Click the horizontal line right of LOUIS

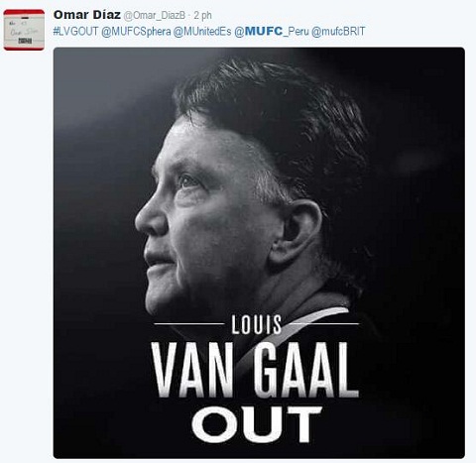(324, 323)
